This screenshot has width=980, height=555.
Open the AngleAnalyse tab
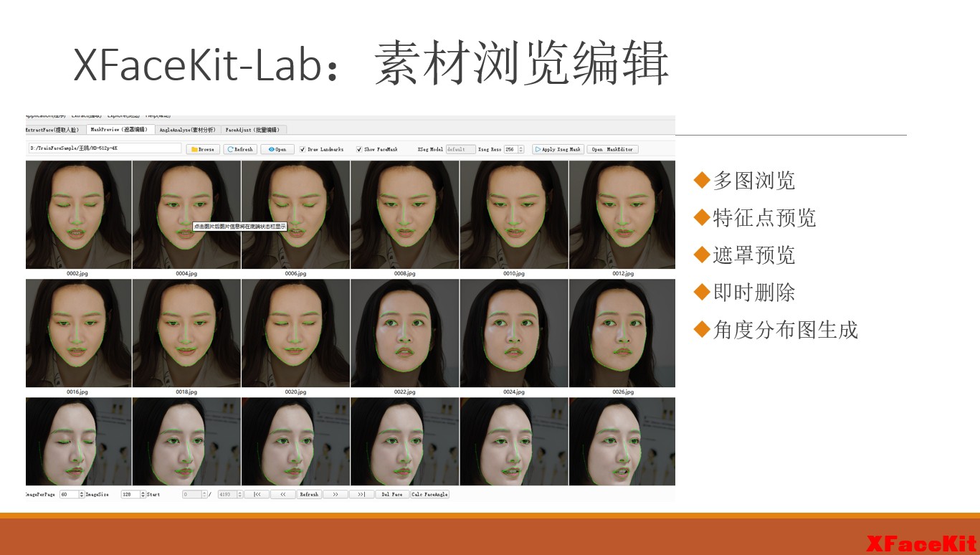coord(186,130)
